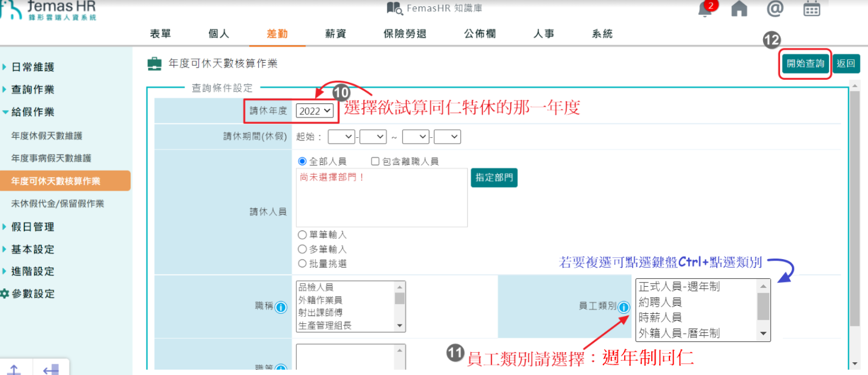Collapse 給假作業 sidebar section

click(x=32, y=112)
